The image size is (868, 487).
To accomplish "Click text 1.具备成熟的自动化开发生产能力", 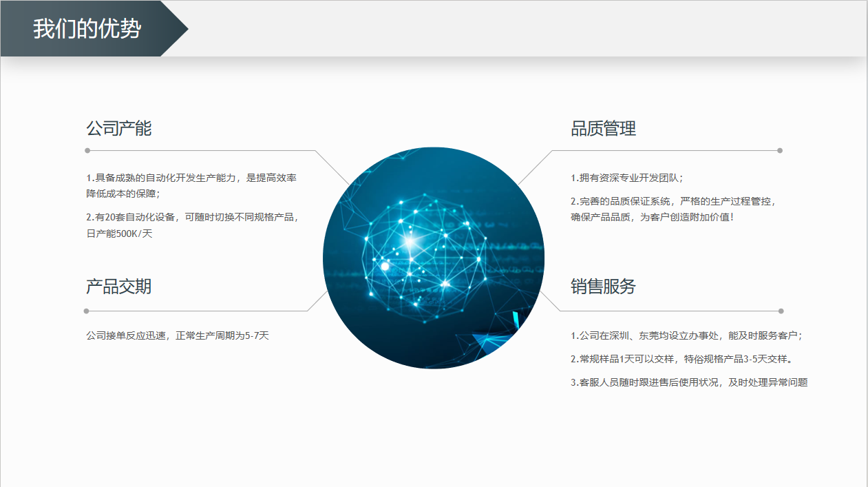I will (x=161, y=178).
